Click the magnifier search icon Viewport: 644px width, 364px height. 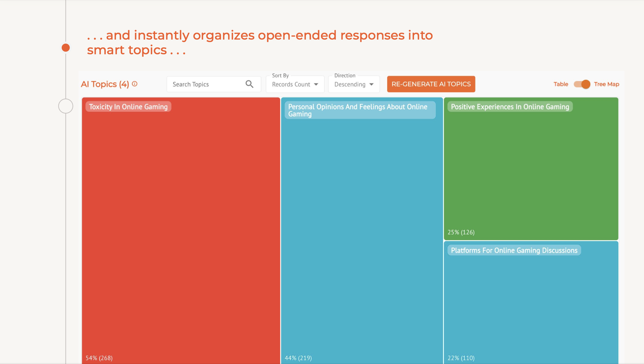tap(249, 84)
